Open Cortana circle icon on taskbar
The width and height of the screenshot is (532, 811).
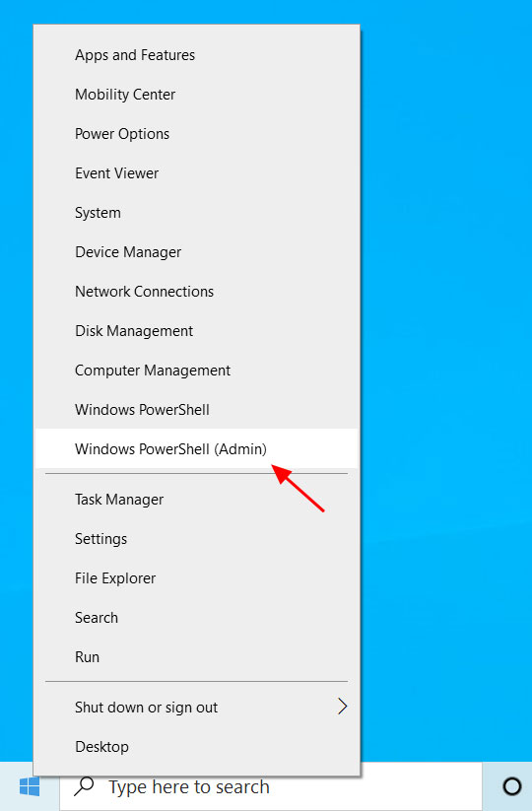click(x=512, y=786)
